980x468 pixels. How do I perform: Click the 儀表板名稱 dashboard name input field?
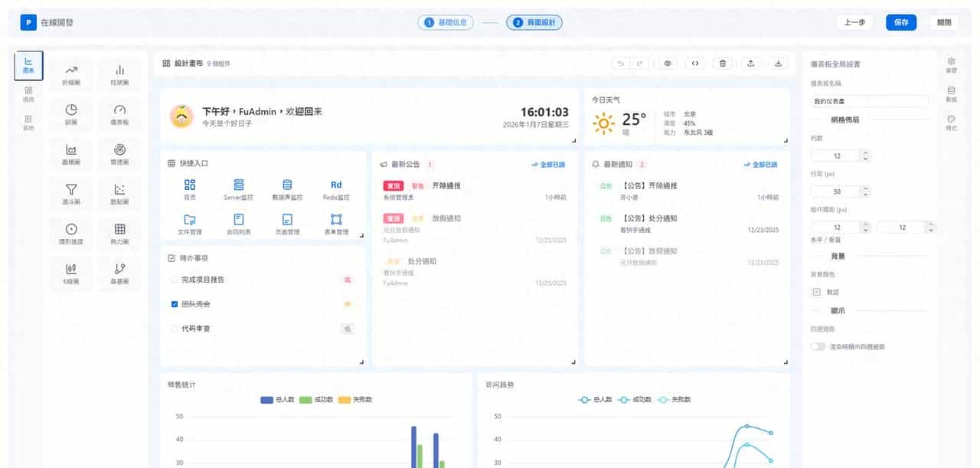coord(869,101)
